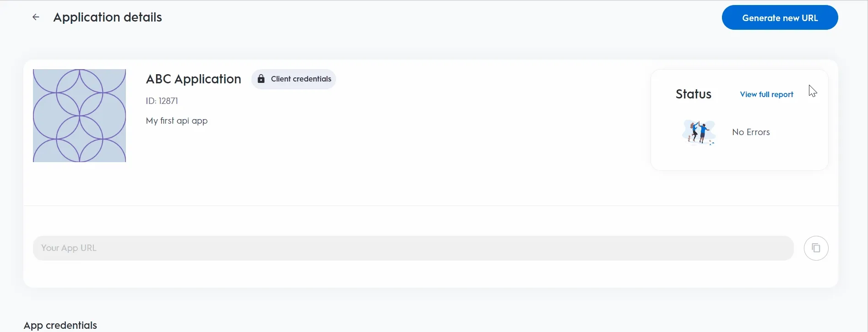This screenshot has width=868, height=332.
Task: Click the Client credentials badge
Action: 293,79
